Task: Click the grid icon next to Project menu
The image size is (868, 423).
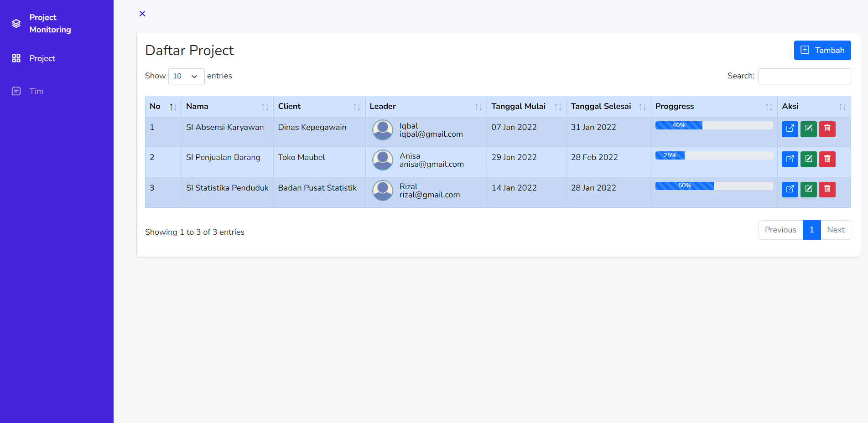Action: pos(16,58)
